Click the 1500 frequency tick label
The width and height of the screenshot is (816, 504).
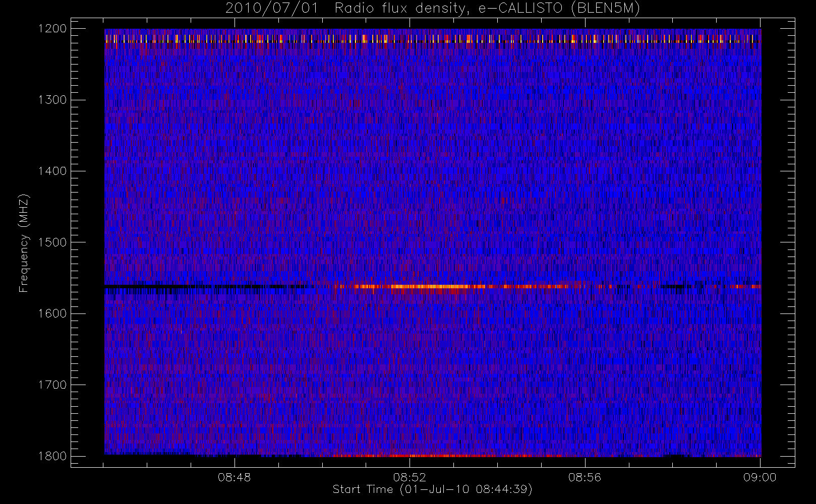click(52, 242)
